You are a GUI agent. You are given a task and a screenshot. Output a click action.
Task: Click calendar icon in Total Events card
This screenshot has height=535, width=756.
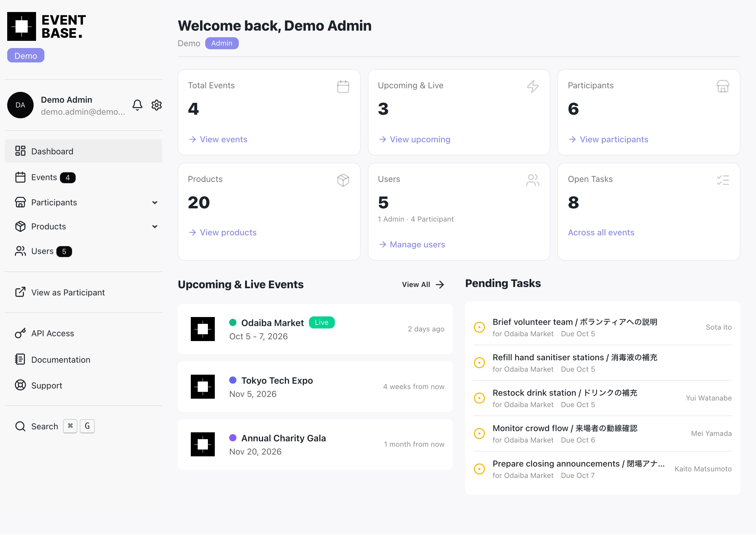pos(343,87)
